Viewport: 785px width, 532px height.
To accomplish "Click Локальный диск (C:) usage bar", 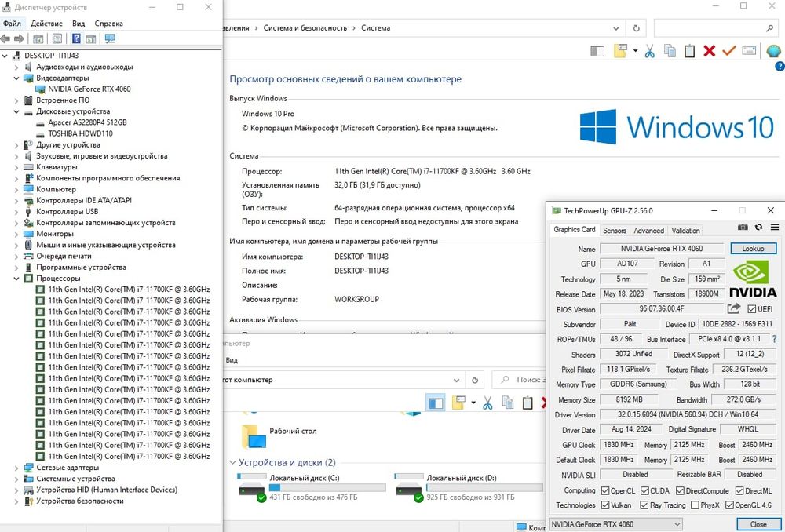I will (x=327, y=487).
